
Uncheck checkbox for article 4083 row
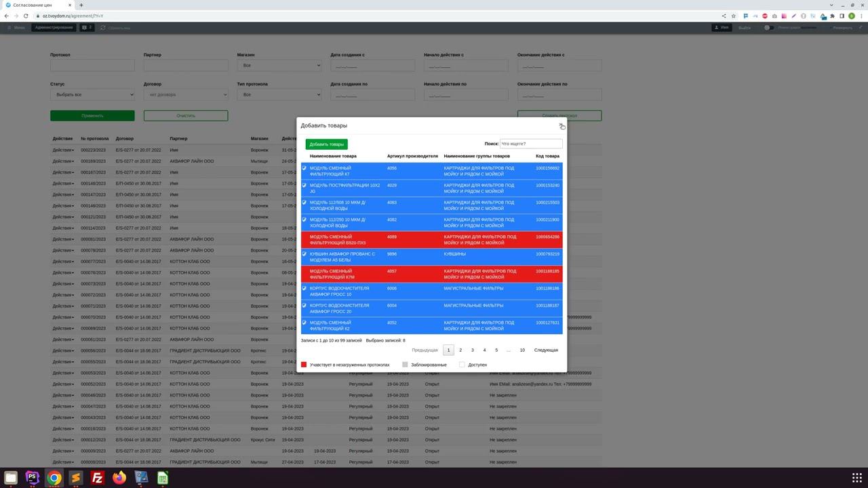point(304,203)
